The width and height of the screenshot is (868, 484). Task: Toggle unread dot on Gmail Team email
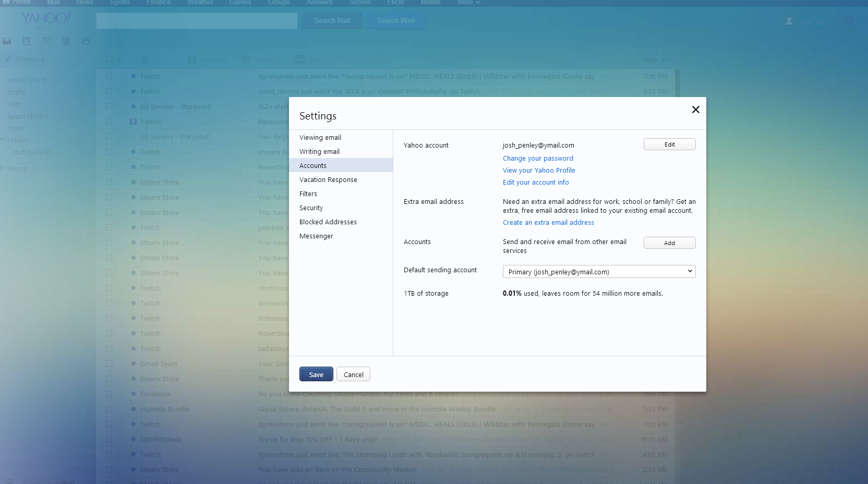click(134, 364)
